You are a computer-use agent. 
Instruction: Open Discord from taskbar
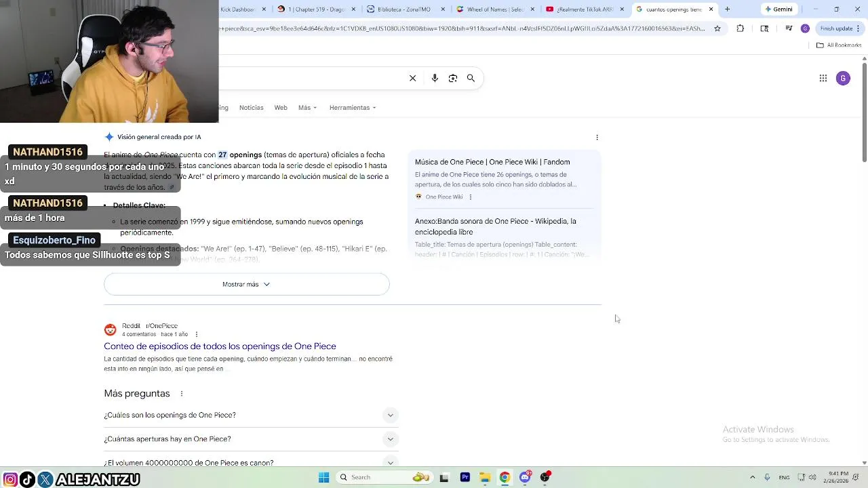[x=525, y=477]
